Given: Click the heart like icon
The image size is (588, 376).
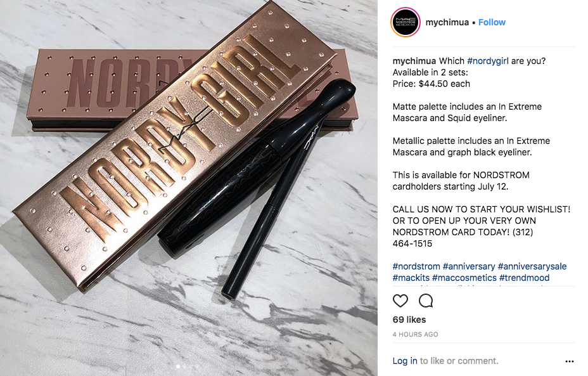Looking at the screenshot, I should [400, 301].
